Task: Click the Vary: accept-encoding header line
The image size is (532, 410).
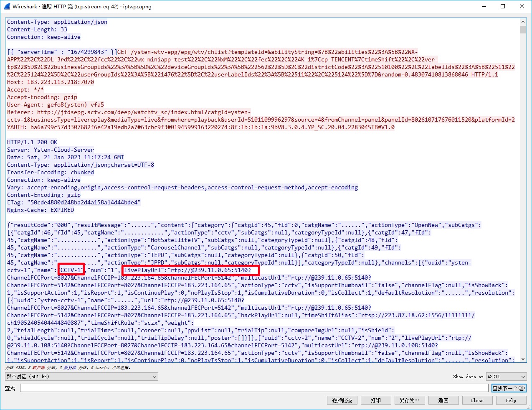Action: pos(182,188)
